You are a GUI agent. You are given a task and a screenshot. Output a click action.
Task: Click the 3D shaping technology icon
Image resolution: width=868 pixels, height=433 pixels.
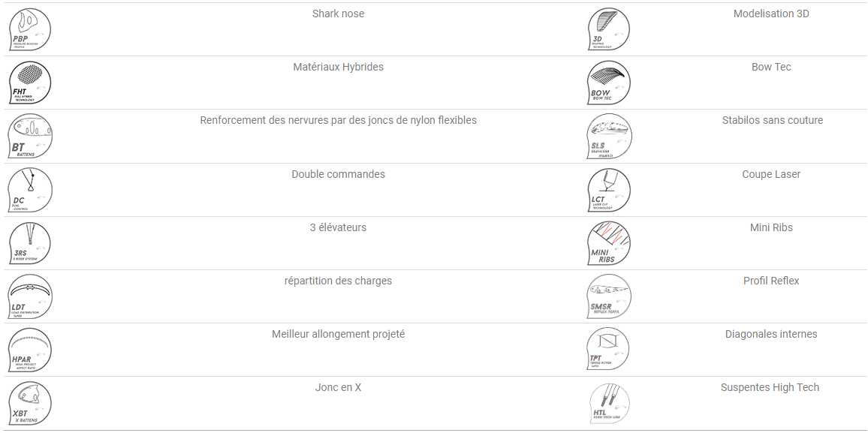tap(609, 29)
